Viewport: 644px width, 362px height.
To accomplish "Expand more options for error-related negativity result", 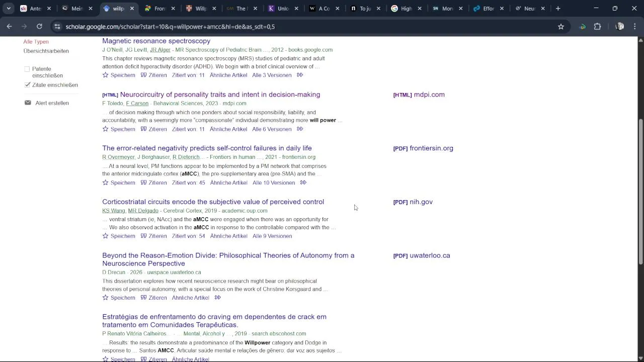I will 303,183.
